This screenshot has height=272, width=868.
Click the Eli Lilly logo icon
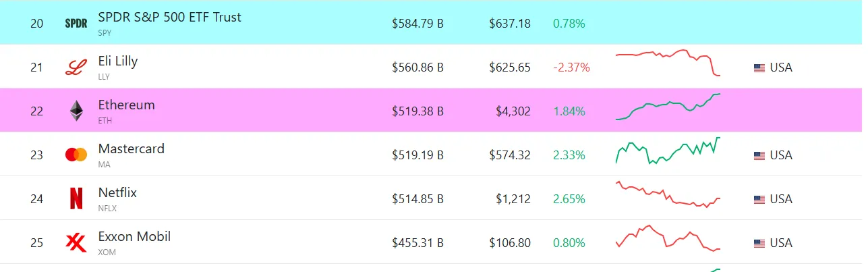[76, 67]
